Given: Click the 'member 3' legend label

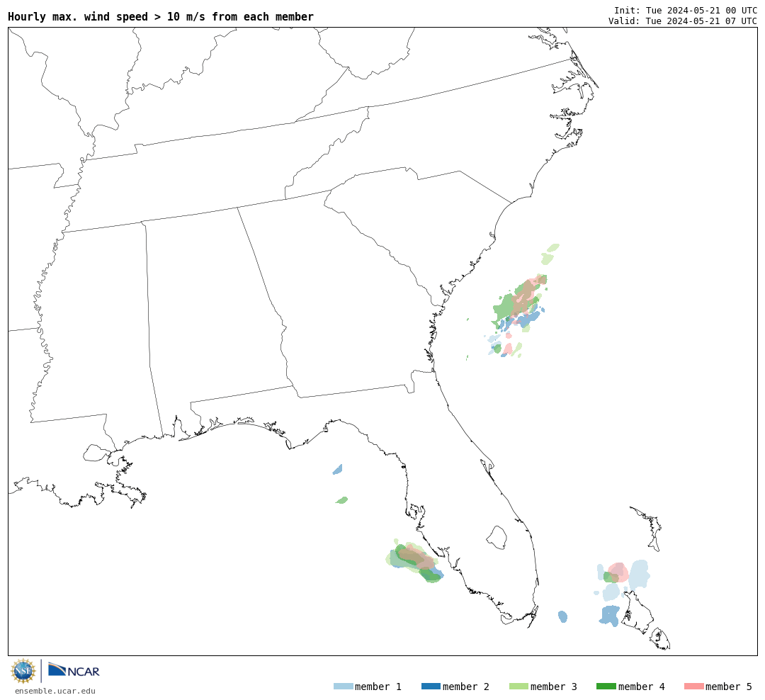Looking at the screenshot, I should [x=554, y=687].
